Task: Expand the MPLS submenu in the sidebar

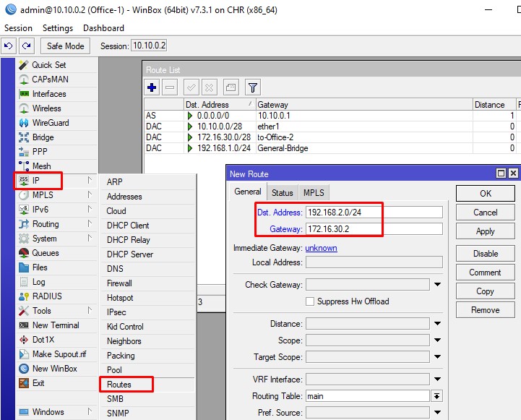Action: click(x=57, y=195)
